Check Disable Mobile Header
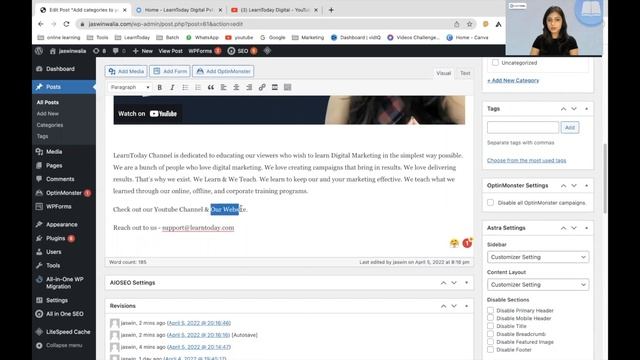Image resolution: width=640 pixels, height=360 pixels. (490, 318)
